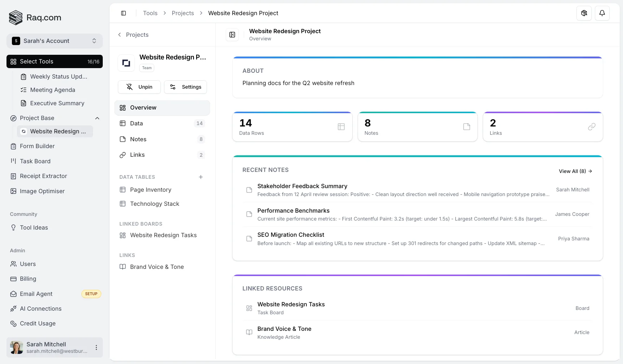Open the Data Rows stat card
623x364 pixels.
coord(292,127)
